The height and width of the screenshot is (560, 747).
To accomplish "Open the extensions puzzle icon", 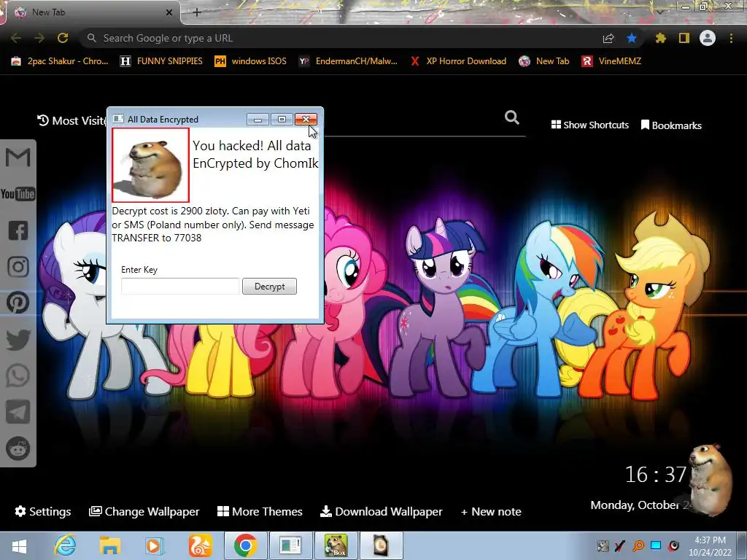I will coord(660,38).
